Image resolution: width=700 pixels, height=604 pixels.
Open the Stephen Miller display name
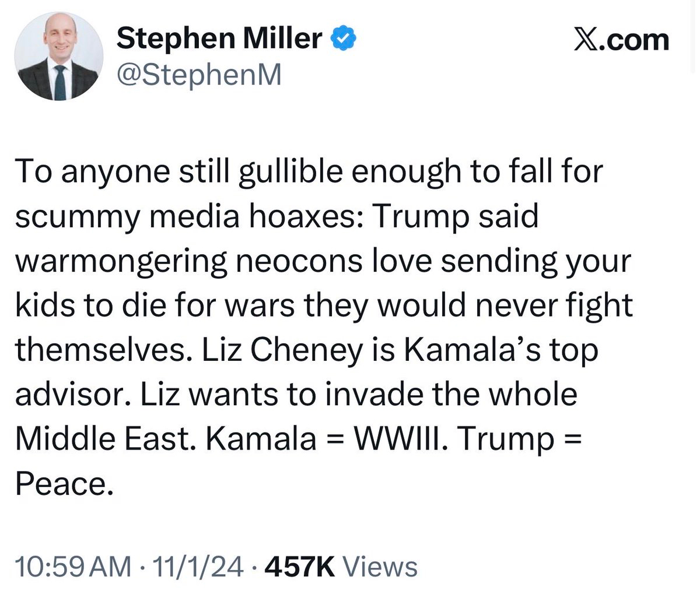pos(219,40)
